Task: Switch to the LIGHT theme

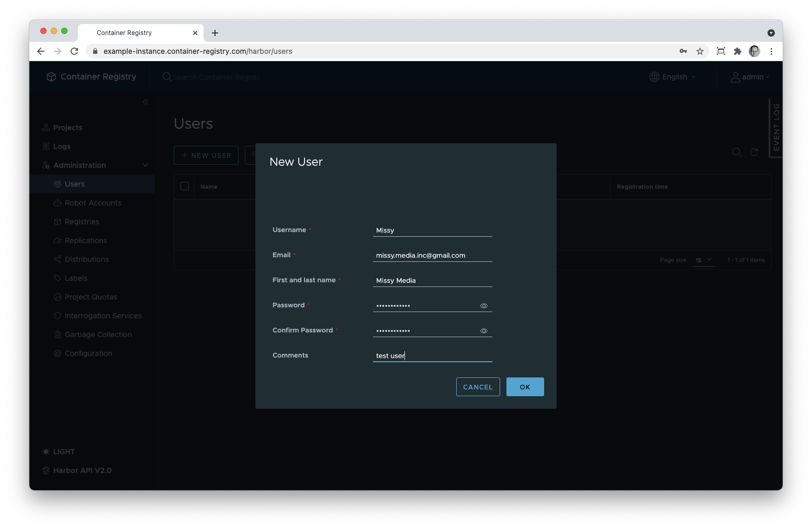Action: 59,452
